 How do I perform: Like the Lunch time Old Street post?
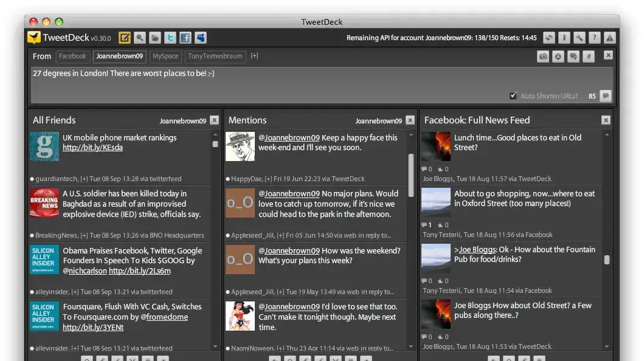(x=440, y=169)
